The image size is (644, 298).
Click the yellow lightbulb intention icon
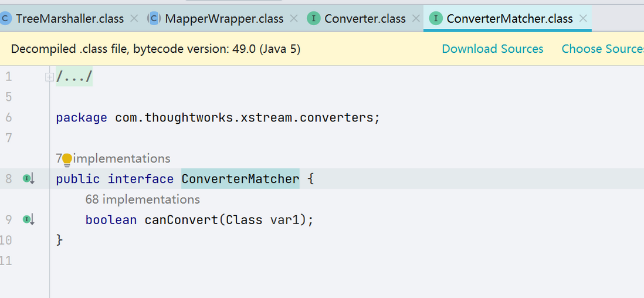pos(66,159)
